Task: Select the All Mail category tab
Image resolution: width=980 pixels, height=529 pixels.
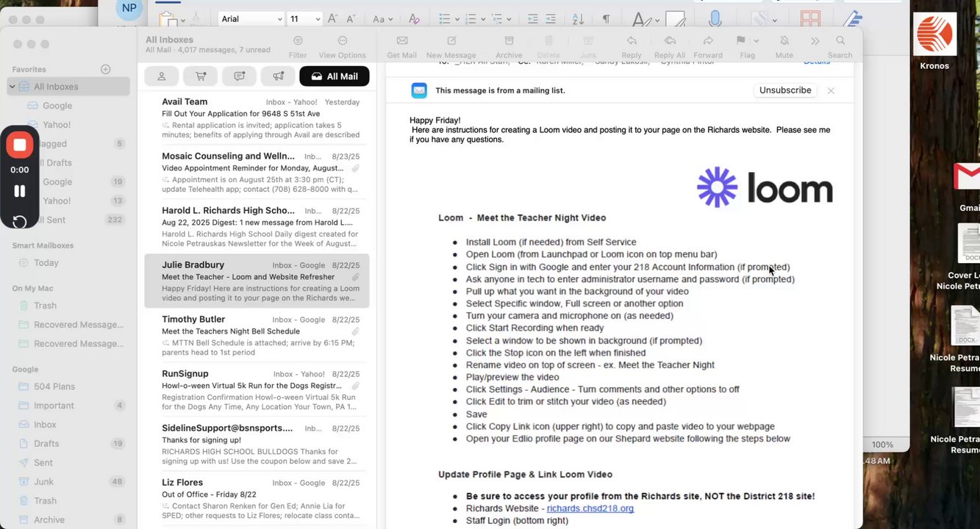Action: point(335,76)
